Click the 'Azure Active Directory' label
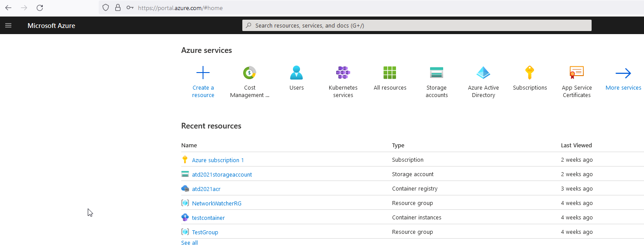 (483, 91)
